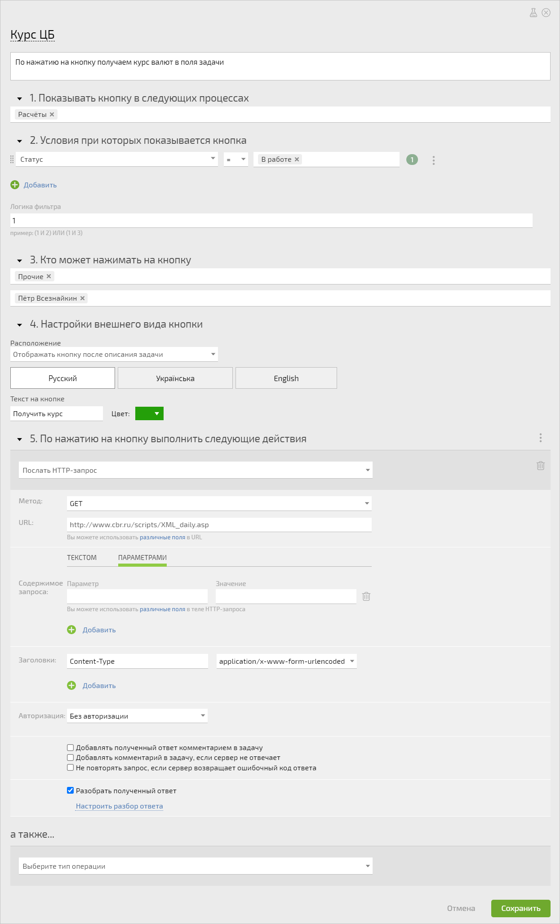This screenshot has width=560, height=924.
Task: Remove the Прочие tag
Action: (49, 276)
